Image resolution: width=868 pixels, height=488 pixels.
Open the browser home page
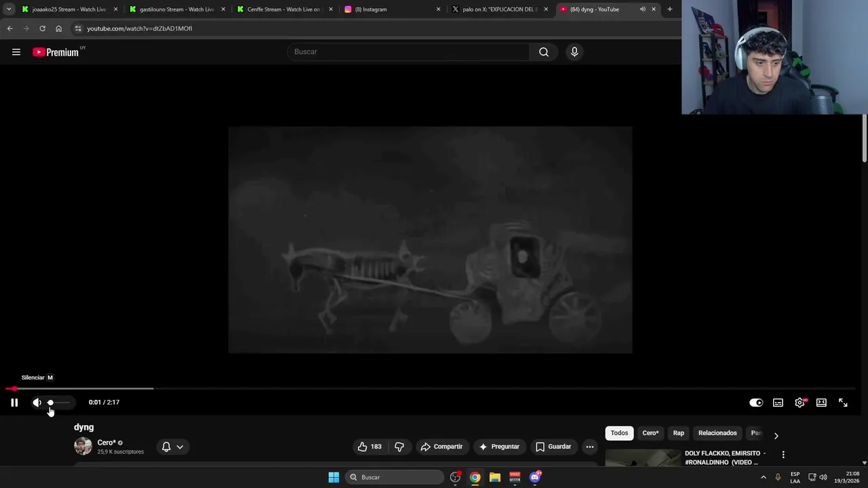pos(58,28)
